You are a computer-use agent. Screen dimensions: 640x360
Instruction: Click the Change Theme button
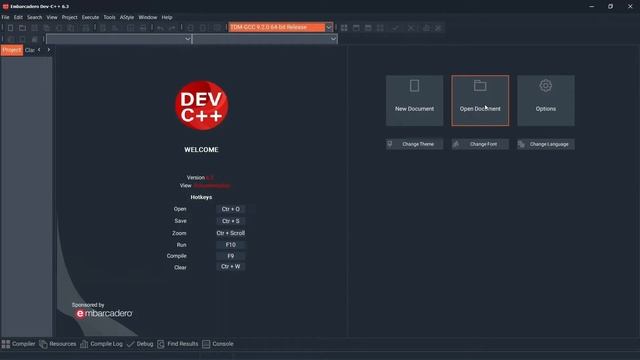[x=414, y=144]
